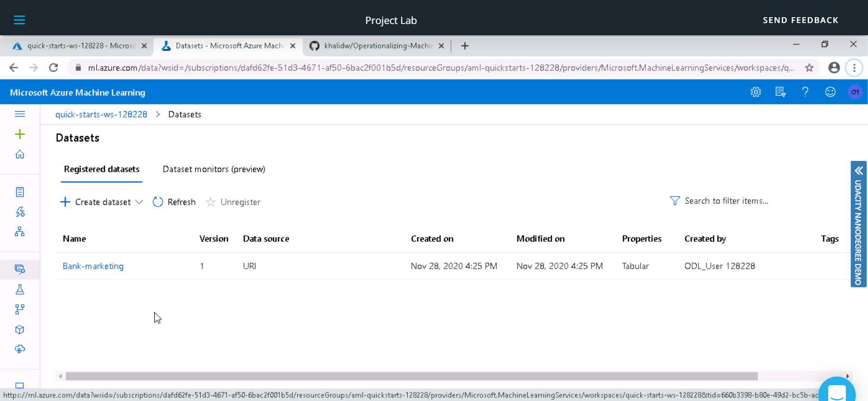
Task: Open Bank-marketing dataset link
Action: 93,266
